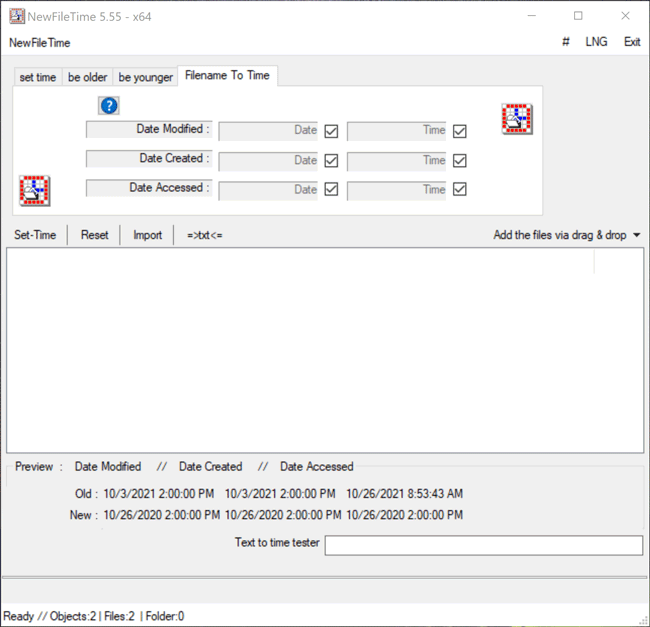Click the old accessed date '10/26/2021 8:53:43 AM'
The height and width of the screenshot is (627, 650).
click(x=405, y=494)
